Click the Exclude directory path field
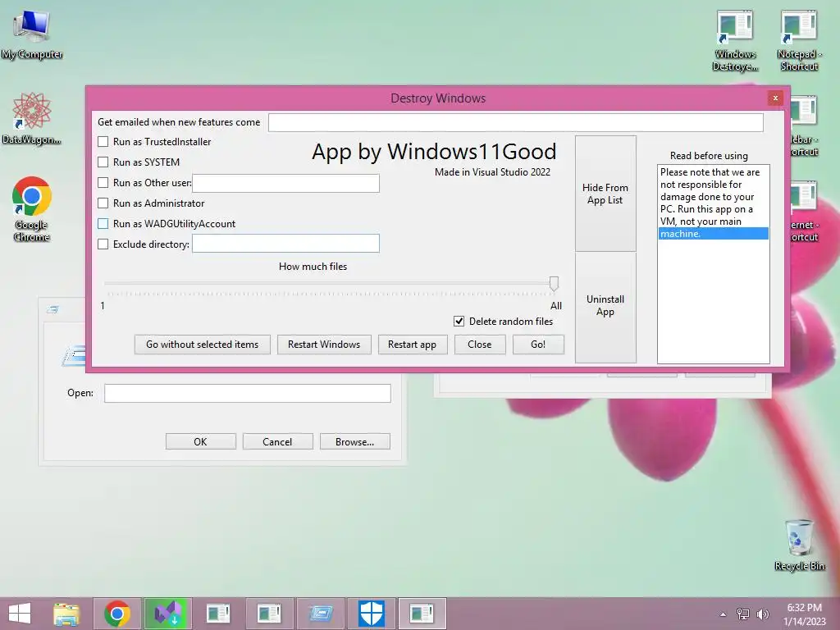 coord(286,243)
